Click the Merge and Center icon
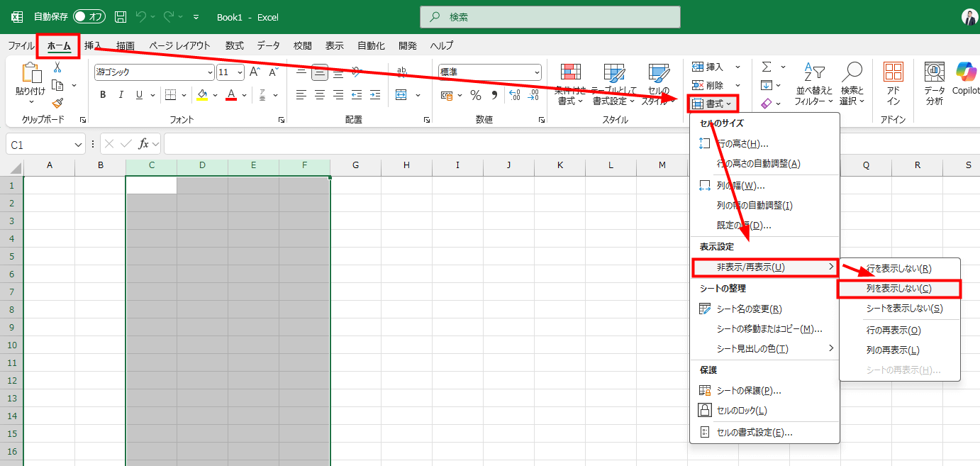The height and width of the screenshot is (466, 980). (x=401, y=94)
